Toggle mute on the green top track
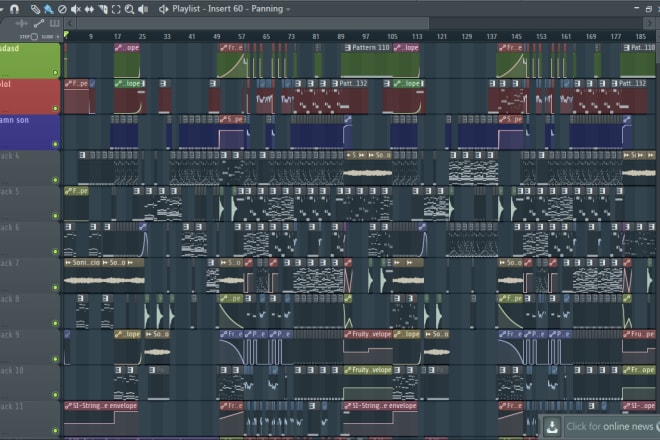 point(55,73)
